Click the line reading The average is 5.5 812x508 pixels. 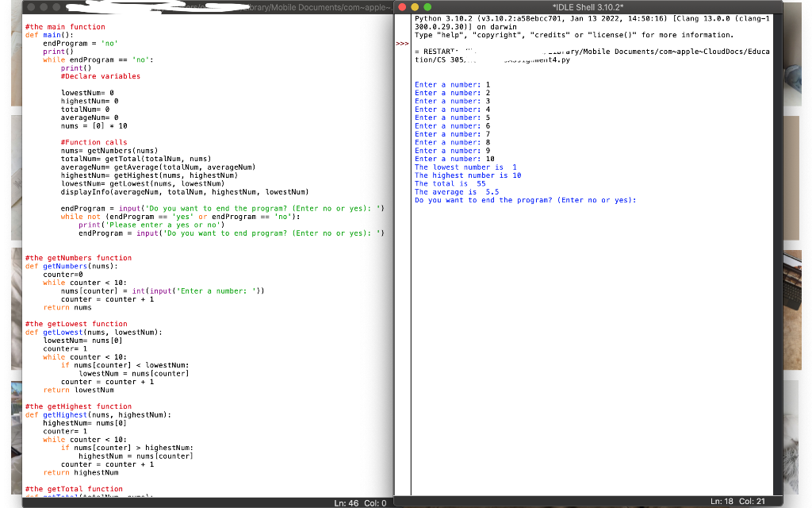coord(458,191)
